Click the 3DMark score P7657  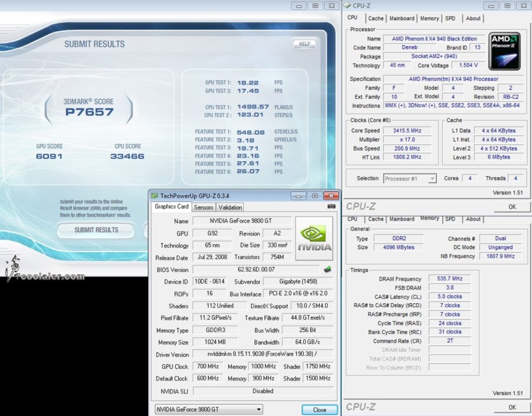[x=89, y=112]
